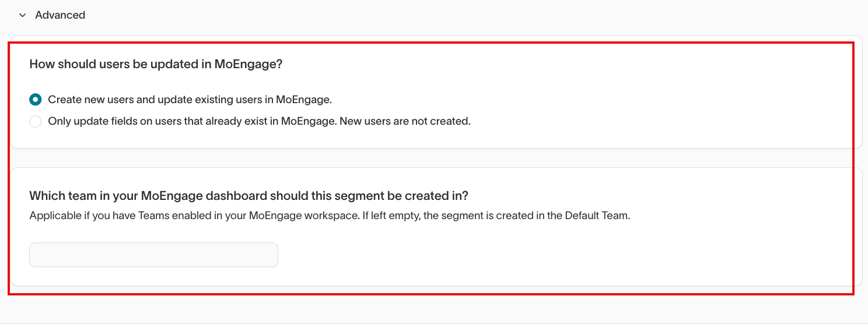Focus the MoEngage team name input field

[153, 255]
